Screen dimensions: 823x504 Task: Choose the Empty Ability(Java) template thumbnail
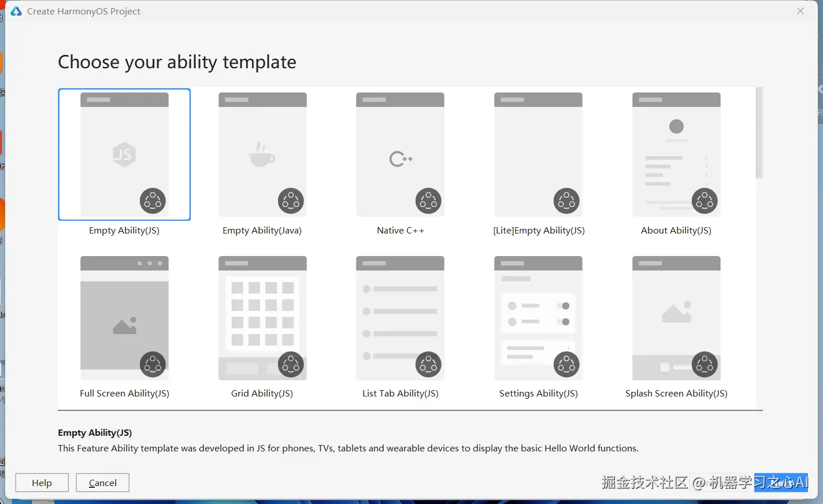pos(262,154)
